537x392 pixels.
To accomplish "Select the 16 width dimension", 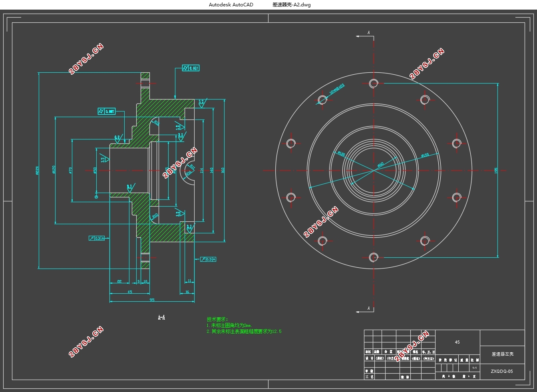I will click(187, 292).
